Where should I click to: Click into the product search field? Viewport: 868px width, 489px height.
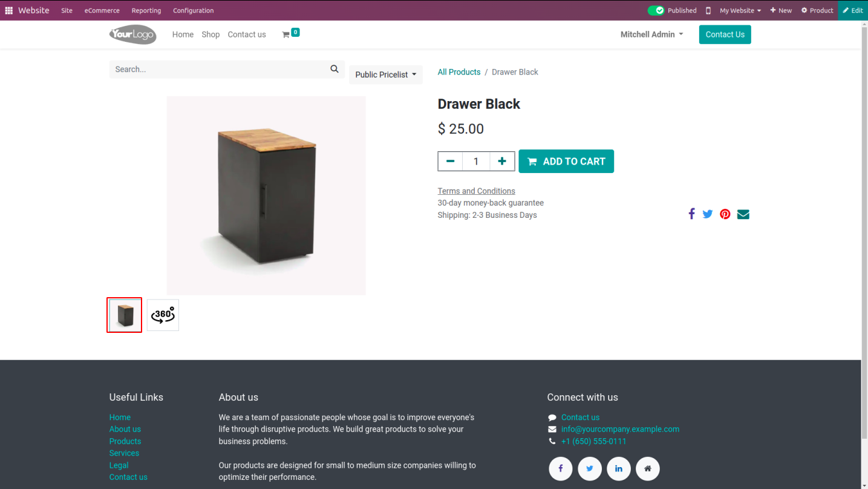pyautogui.click(x=218, y=69)
